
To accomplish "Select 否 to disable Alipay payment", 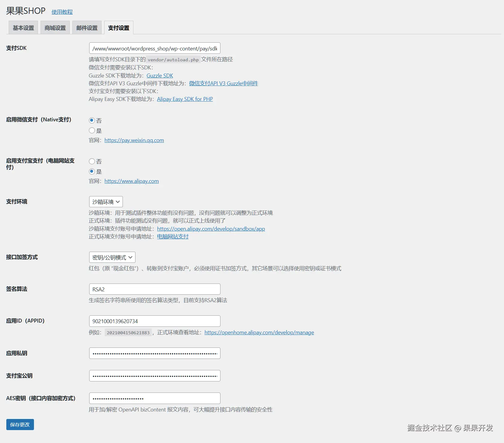I will tap(92, 161).
